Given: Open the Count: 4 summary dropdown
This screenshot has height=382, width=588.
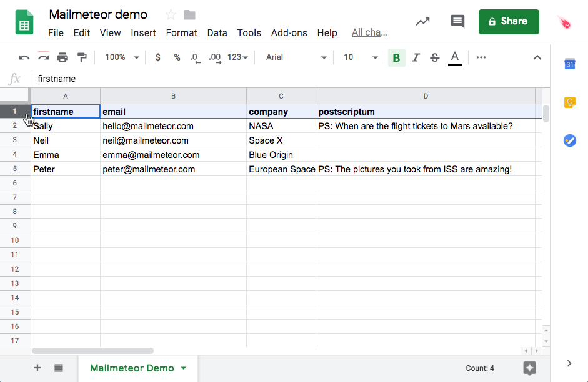Looking at the screenshot, I should tap(480, 368).
